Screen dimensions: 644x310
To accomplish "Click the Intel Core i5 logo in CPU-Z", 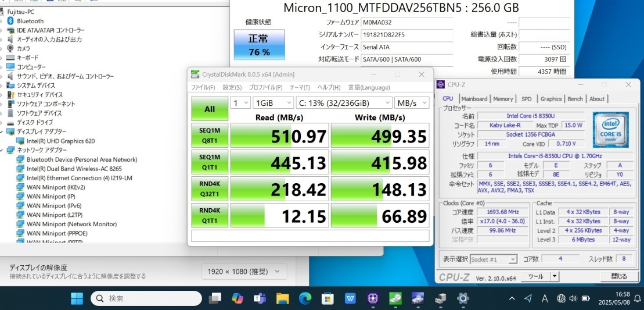I will click(611, 130).
